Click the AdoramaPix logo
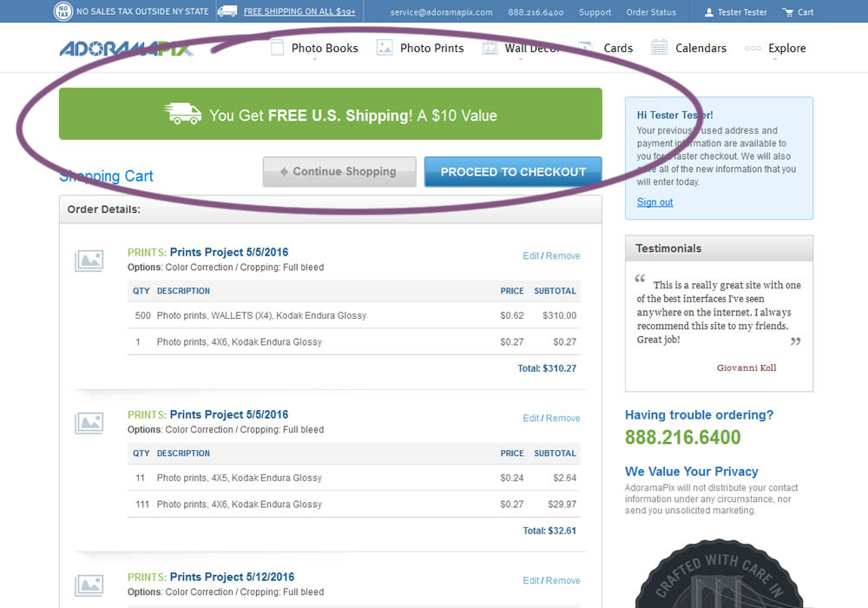The image size is (868, 608). point(126,49)
